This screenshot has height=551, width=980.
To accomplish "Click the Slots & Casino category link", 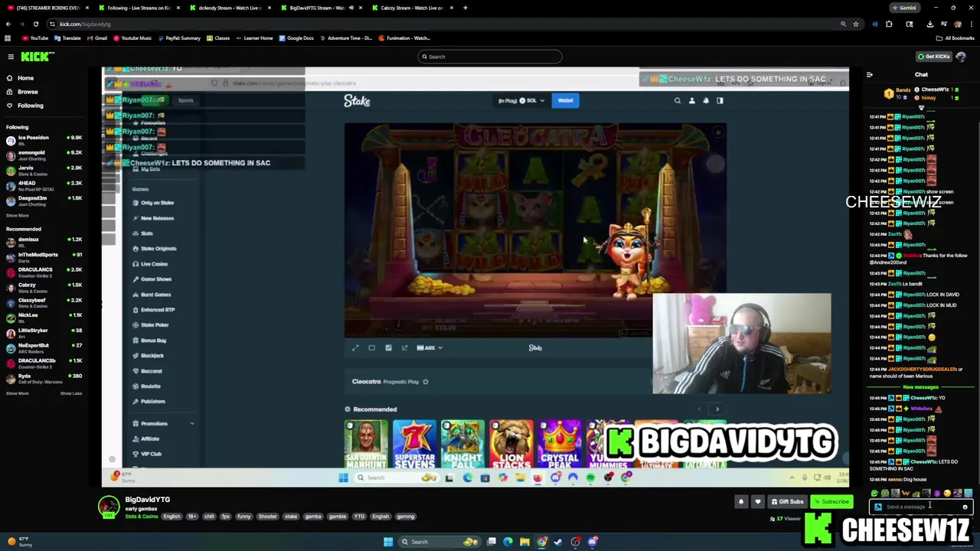I will 142,517.
